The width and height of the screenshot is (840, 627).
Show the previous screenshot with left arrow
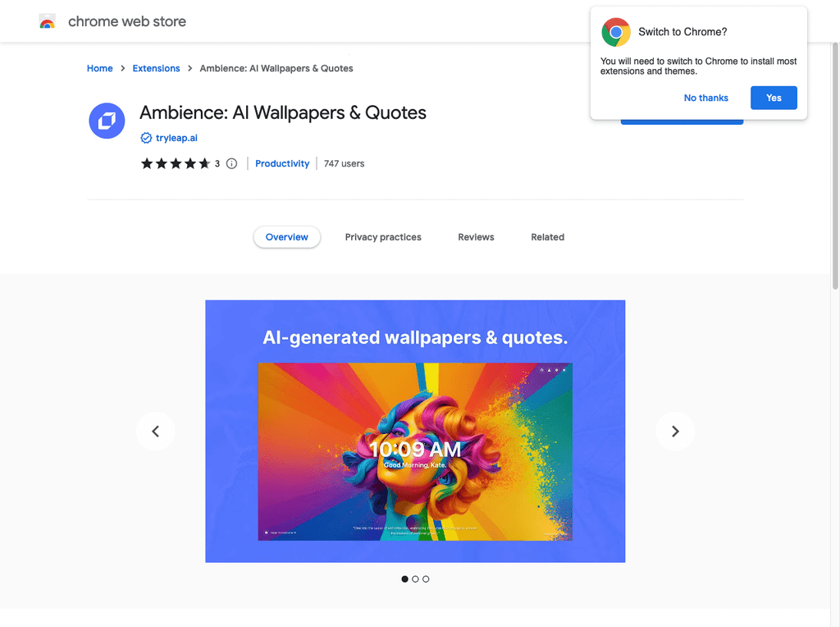pyautogui.click(x=155, y=431)
